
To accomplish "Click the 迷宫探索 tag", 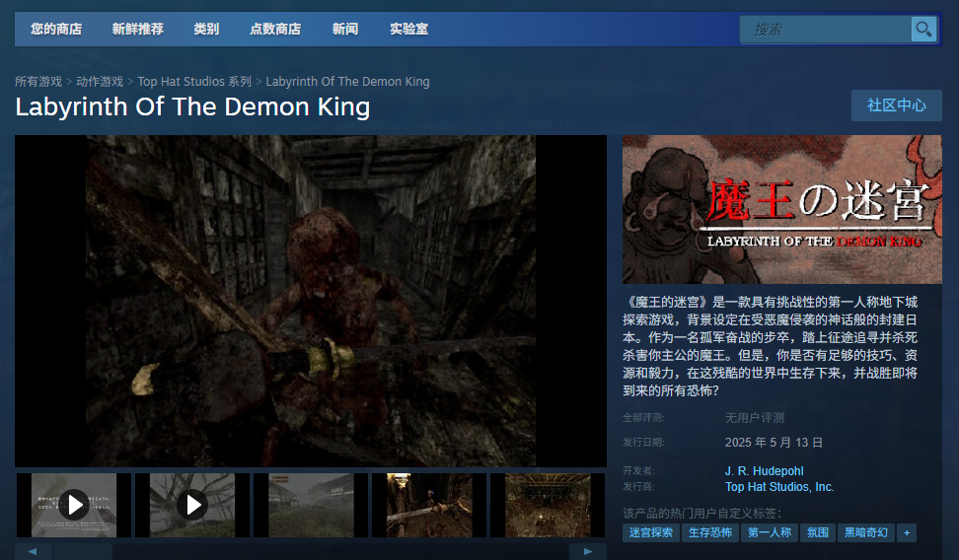I will coord(650,532).
